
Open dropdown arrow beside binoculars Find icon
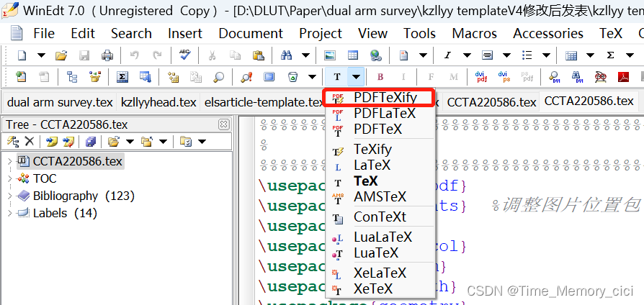click(306, 55)
